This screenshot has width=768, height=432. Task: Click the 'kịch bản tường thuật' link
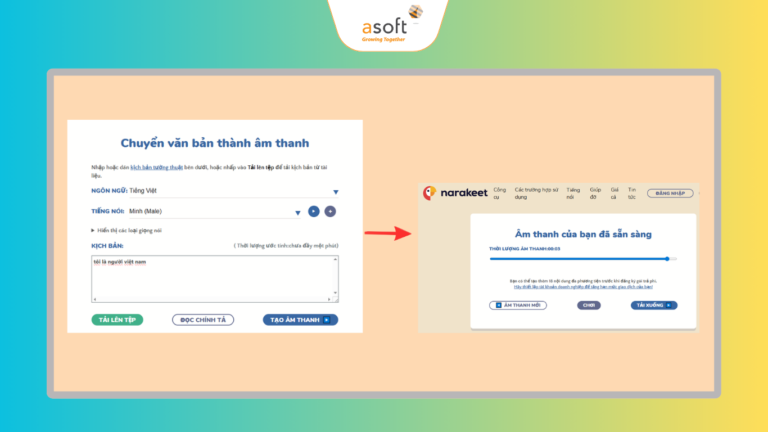152,168
